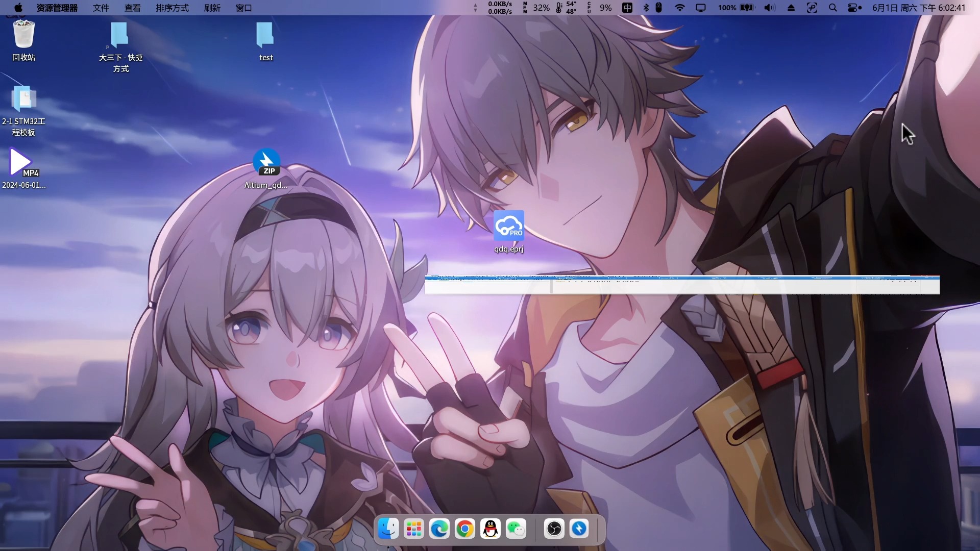This screenshot has height=551, width=980.
Task: Select the 大三下 shortcut folder
Action: [x=120, y=47]
